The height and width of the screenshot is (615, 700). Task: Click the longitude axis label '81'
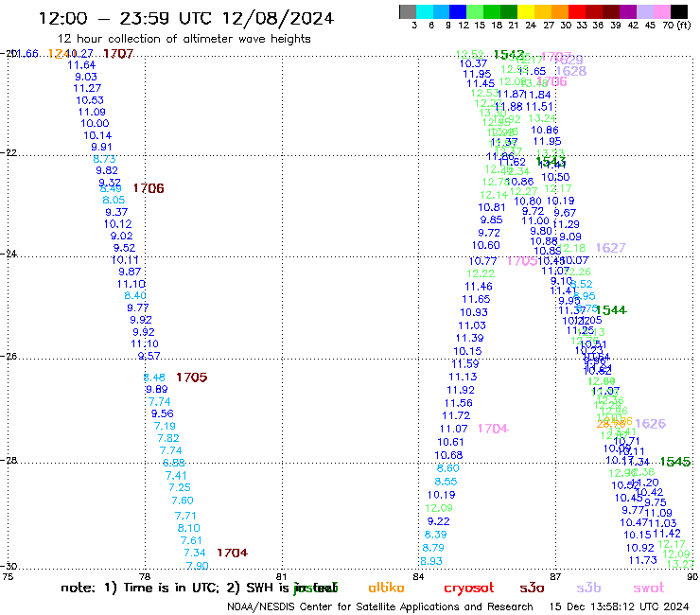click(282, 577)
